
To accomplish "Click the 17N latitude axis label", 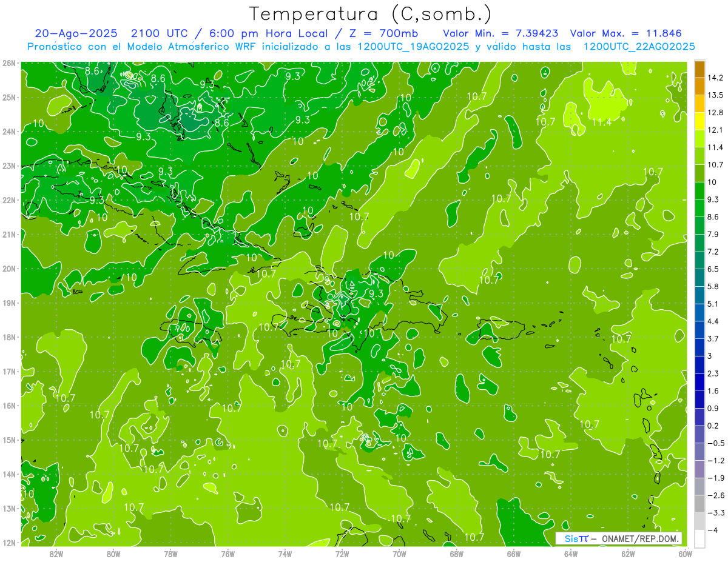I will coord(8,371).
